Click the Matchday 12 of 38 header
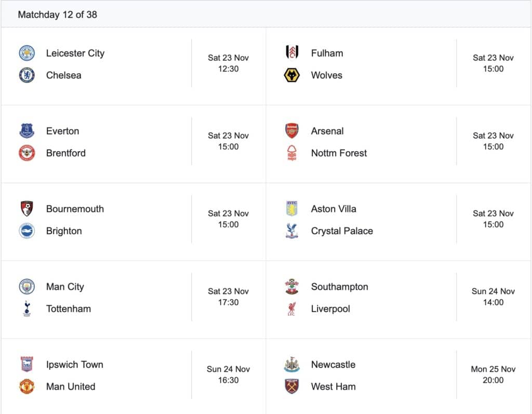 (57, 15)
